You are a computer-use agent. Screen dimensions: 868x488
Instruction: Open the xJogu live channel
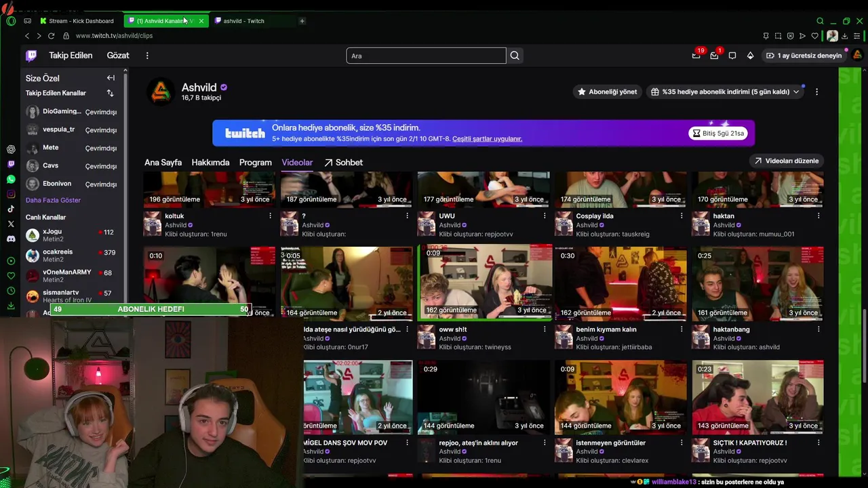tap(71, 235)
